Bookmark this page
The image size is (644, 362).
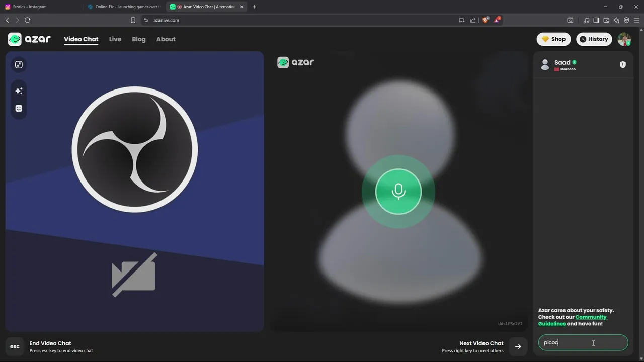(133, 20)
